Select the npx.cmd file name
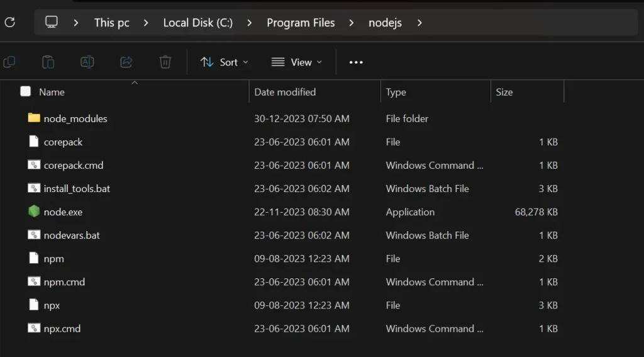Viewport: 644px width, 357px height. [62, 329]
